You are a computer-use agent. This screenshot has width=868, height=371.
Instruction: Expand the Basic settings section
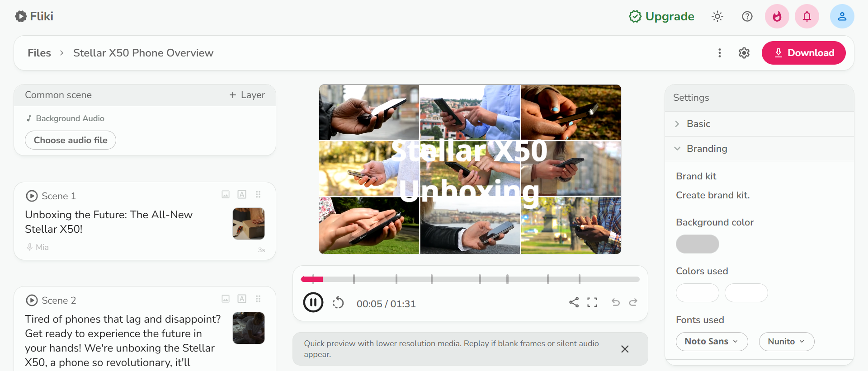pos(759,124)
